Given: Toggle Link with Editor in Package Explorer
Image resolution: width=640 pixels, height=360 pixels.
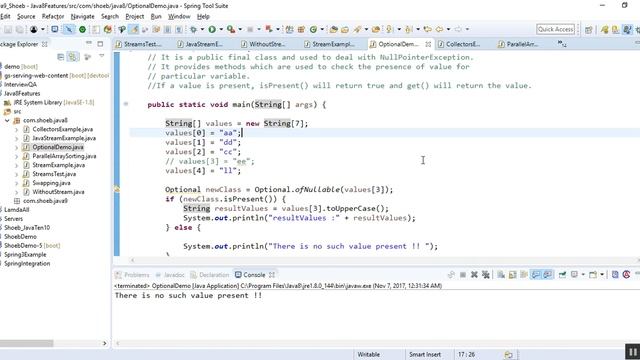Looking at the screenshot, I should [x=73, y=57].
